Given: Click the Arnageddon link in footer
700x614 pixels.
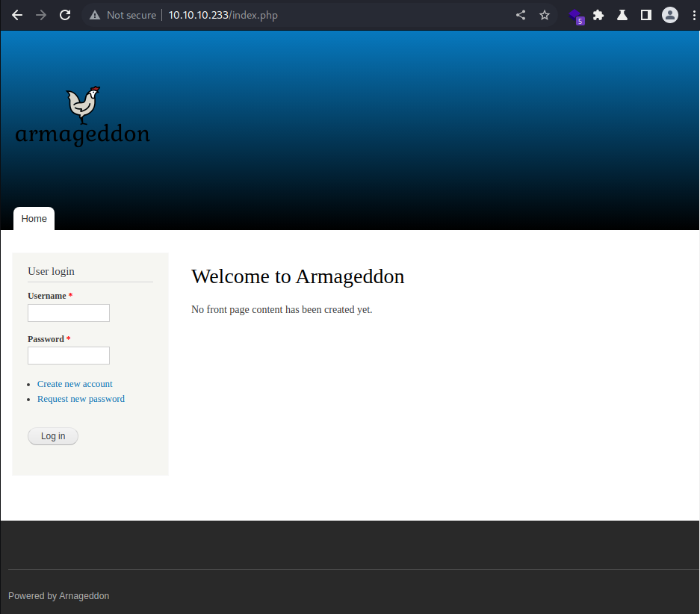Looking at the screenshot, I should point(84,596).
